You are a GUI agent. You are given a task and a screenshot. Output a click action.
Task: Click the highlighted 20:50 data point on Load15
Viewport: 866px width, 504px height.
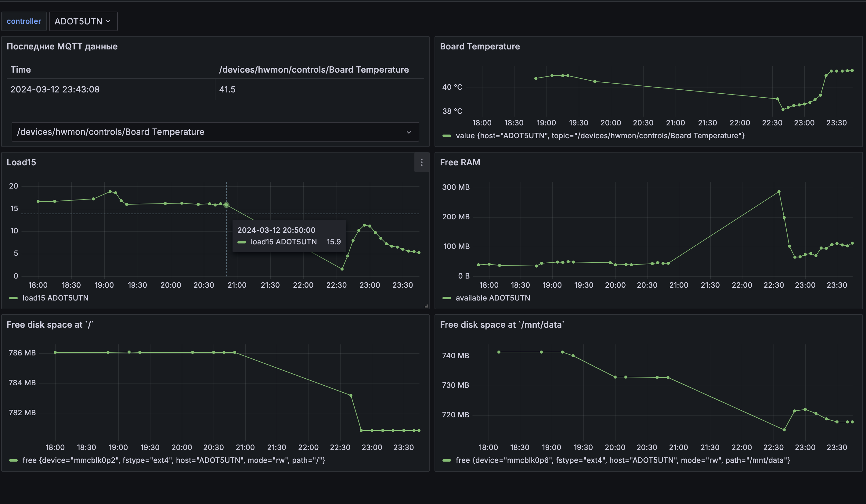(226, 205)
